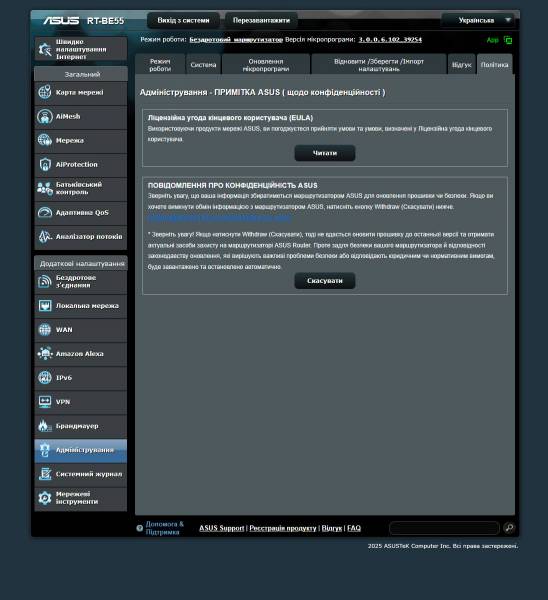This screenshot has width=548, height=600.
Task: Click the Traffic Analyzer icon
Action: 45,236
